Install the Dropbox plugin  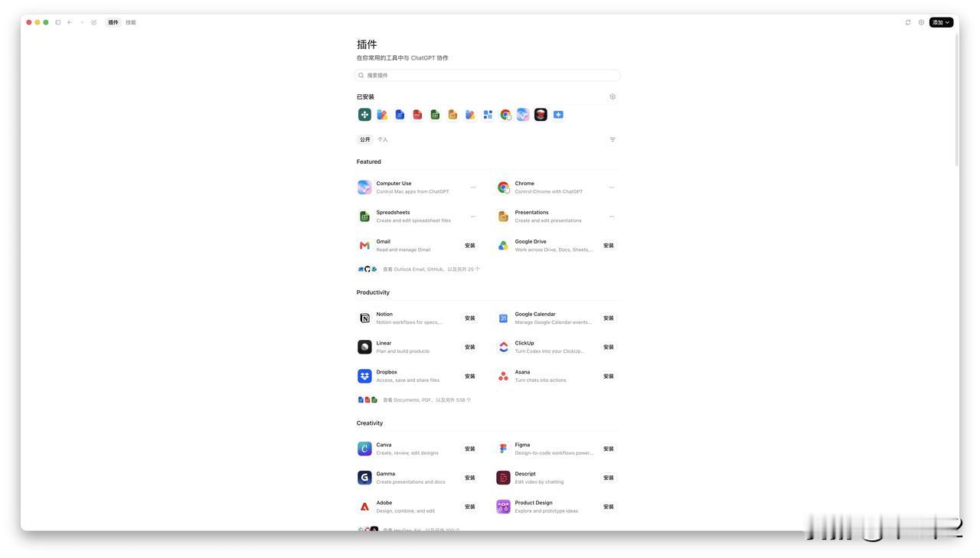pos(470,377)
